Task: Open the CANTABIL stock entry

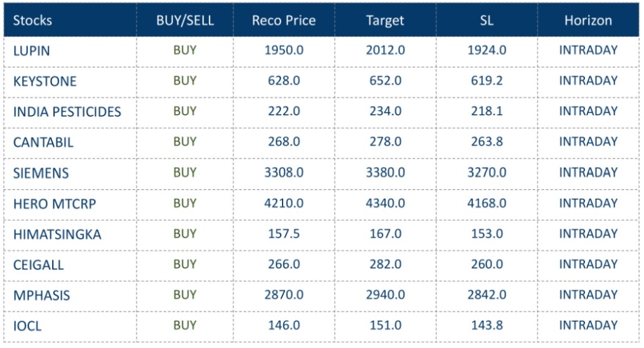Action: [43, 143]
